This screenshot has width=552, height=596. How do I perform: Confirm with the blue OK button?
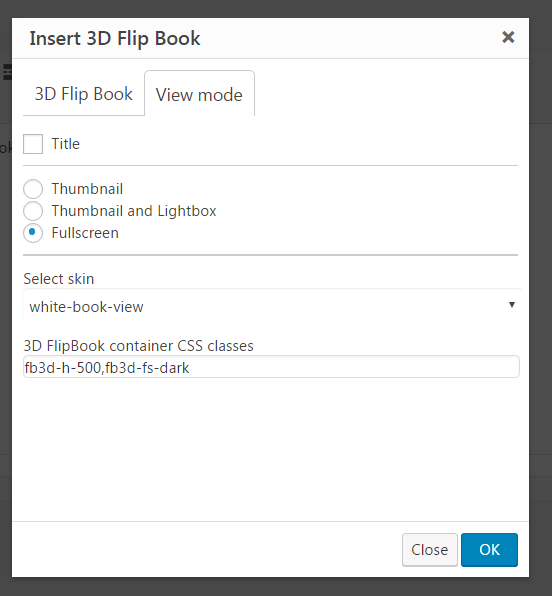[x=489, y=550]
